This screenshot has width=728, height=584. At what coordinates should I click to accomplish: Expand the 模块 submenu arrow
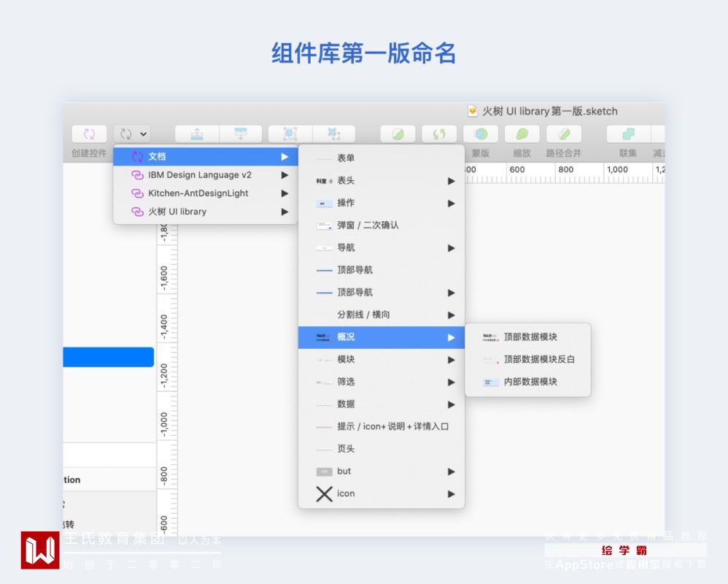[452, 360]
